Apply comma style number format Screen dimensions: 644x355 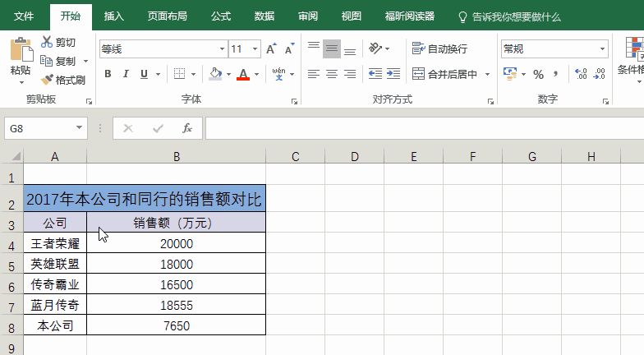(555, 74)
